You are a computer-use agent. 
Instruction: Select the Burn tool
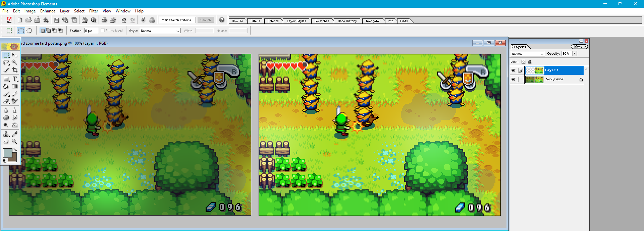click(15, 125)
